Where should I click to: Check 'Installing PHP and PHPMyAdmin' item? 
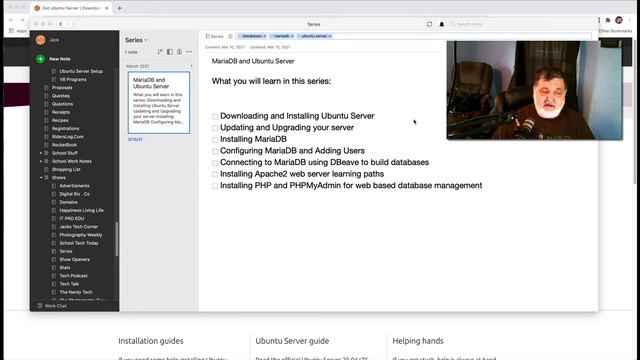[x=215, y=186]
